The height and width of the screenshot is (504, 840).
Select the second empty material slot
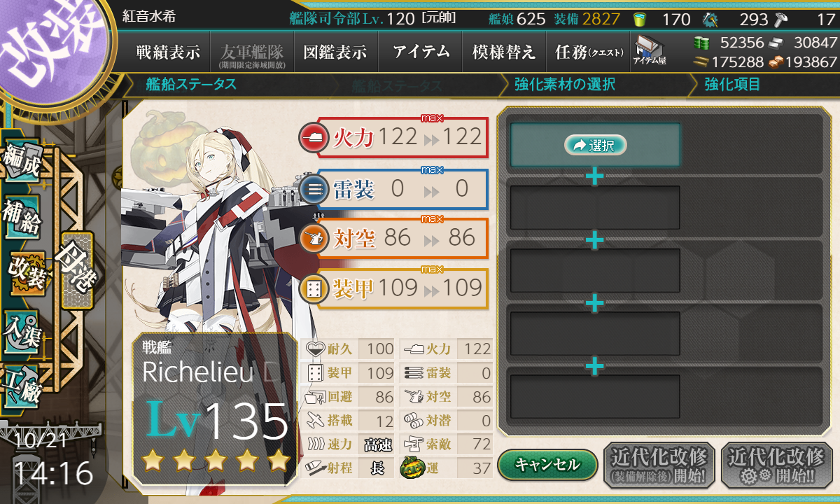coord(595,208)
